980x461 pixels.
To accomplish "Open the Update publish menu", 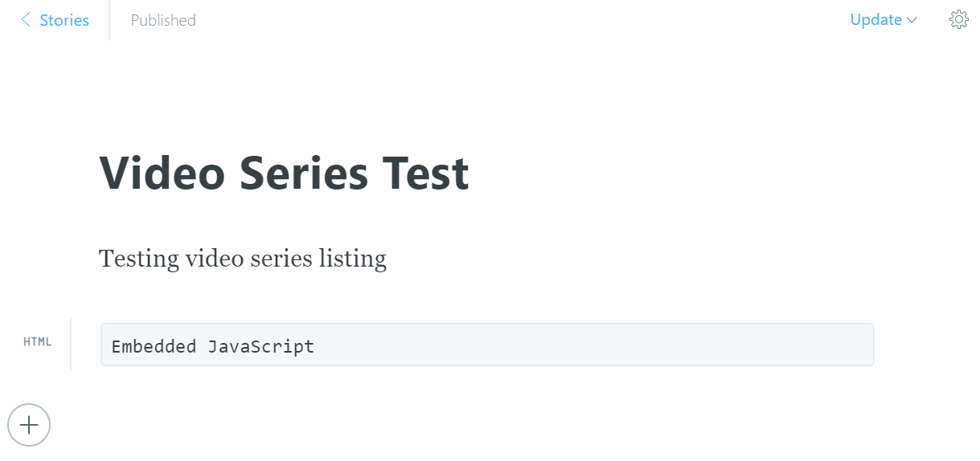I will 875,20.
